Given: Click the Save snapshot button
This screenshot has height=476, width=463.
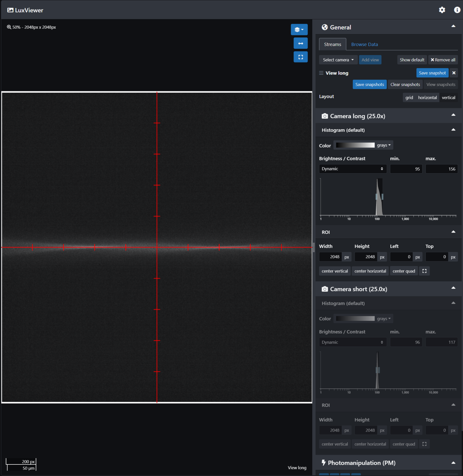Looking at the screenshot, I should tap(432, 73).
